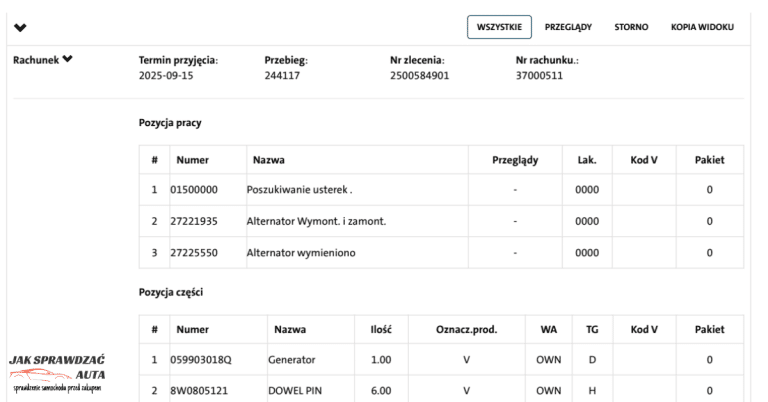Click the Generator part row
Screen dimensions: 768x402
pos(291,359)
